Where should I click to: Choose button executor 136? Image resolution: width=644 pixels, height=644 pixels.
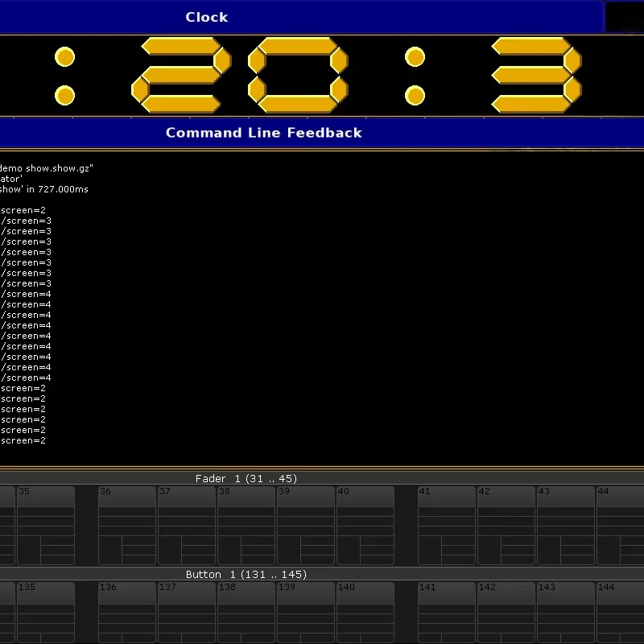127,613
